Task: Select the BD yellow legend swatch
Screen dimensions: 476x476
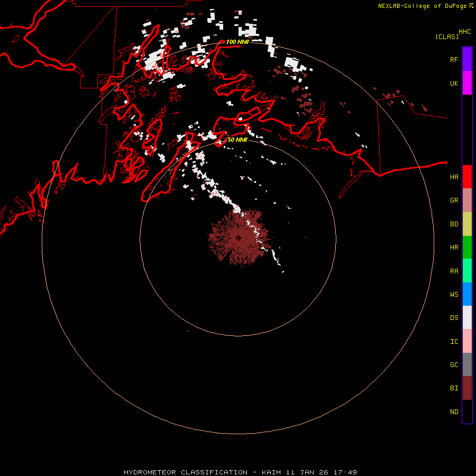Action: pyautogui.click(x=467, y=224)
